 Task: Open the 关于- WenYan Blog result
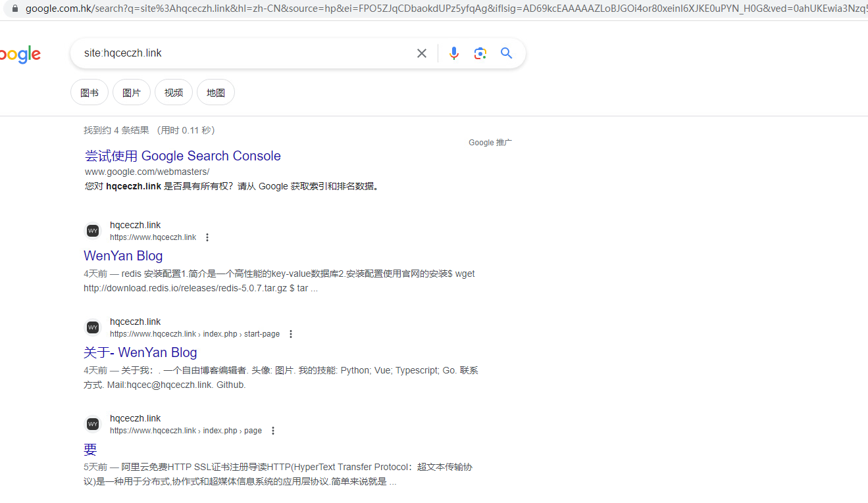point(140,352)
